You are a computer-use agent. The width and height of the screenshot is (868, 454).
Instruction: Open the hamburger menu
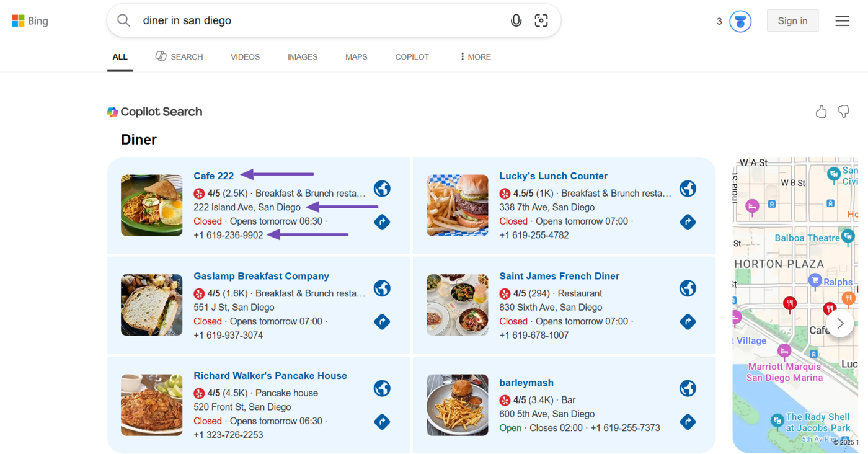(x=842, y=20)
